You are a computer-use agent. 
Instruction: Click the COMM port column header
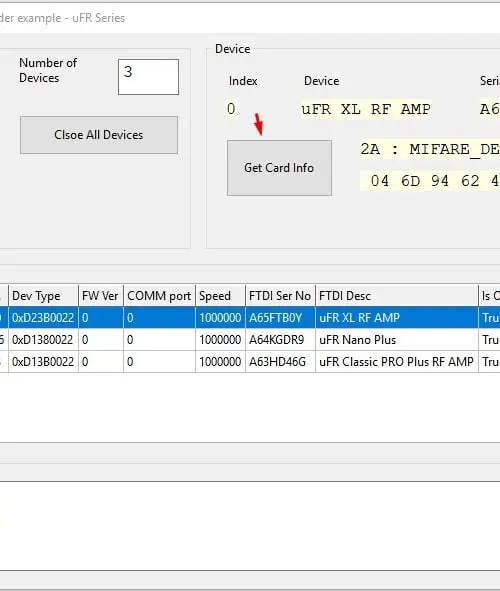[x=159, y=296]
